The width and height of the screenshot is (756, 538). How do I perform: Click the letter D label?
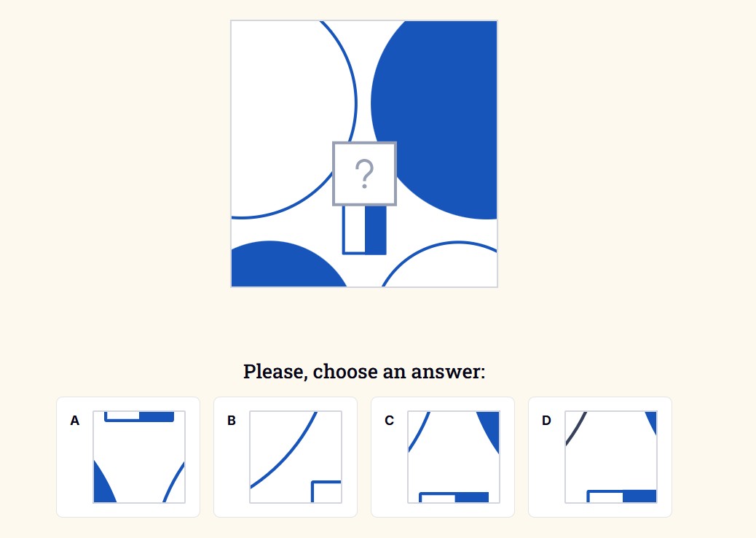(546, 421)
